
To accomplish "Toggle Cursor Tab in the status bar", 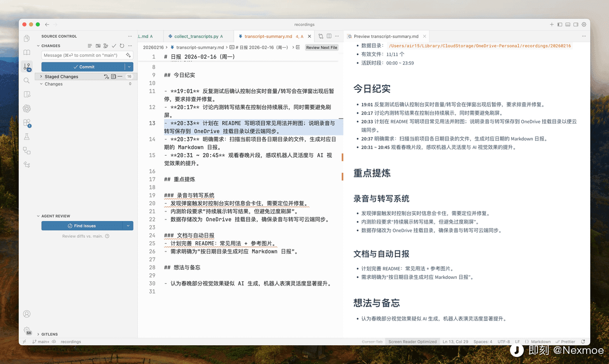I will point(371,342).
